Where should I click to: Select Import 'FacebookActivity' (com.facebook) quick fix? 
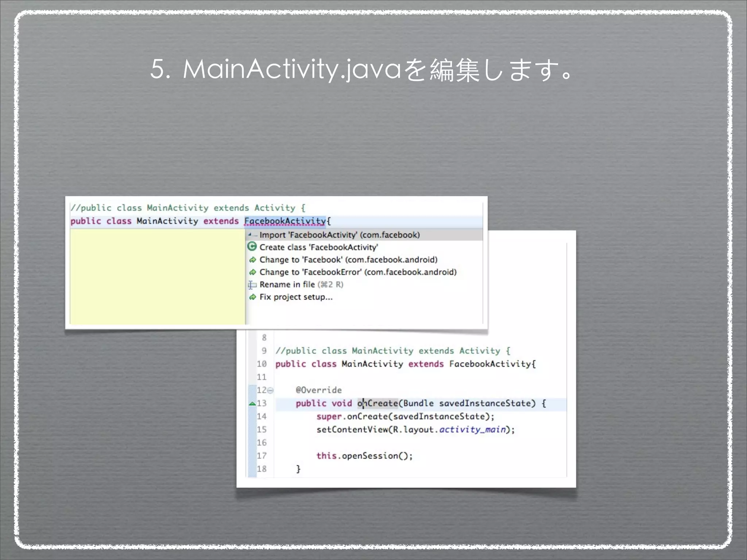pyautogui.click(x=364, y=235)
